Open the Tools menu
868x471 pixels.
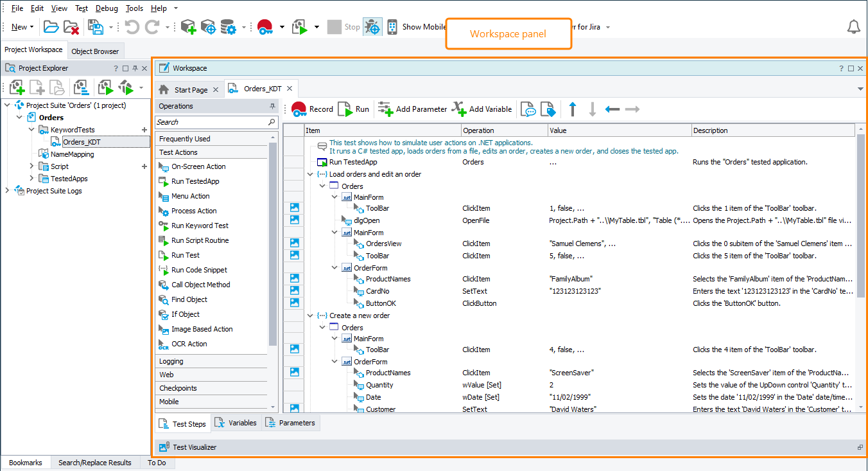134,8
